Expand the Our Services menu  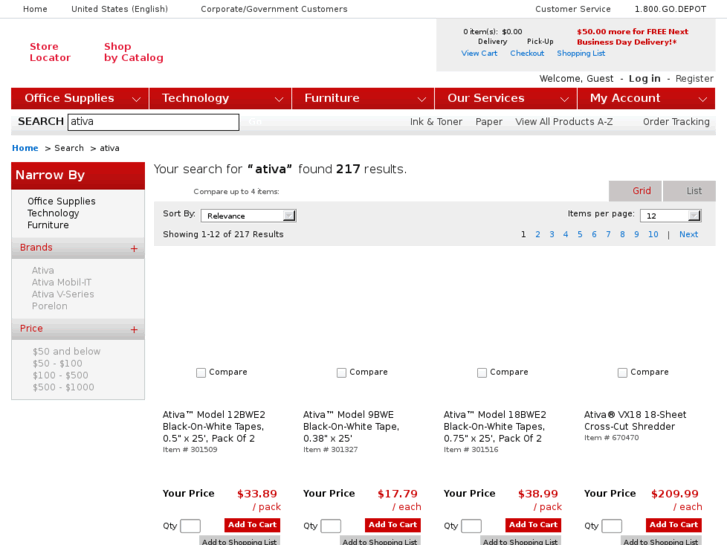(506, 98)
